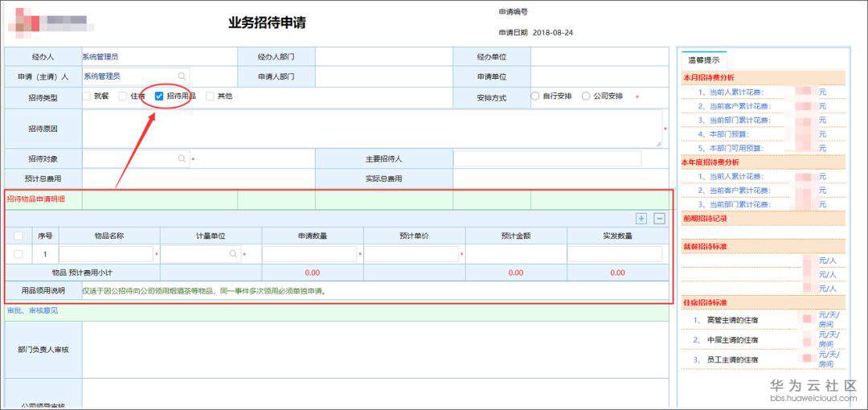Screen dimensions: 868x410
Task: Remove a row with the minus icon
Action: [x=659, y=219]
